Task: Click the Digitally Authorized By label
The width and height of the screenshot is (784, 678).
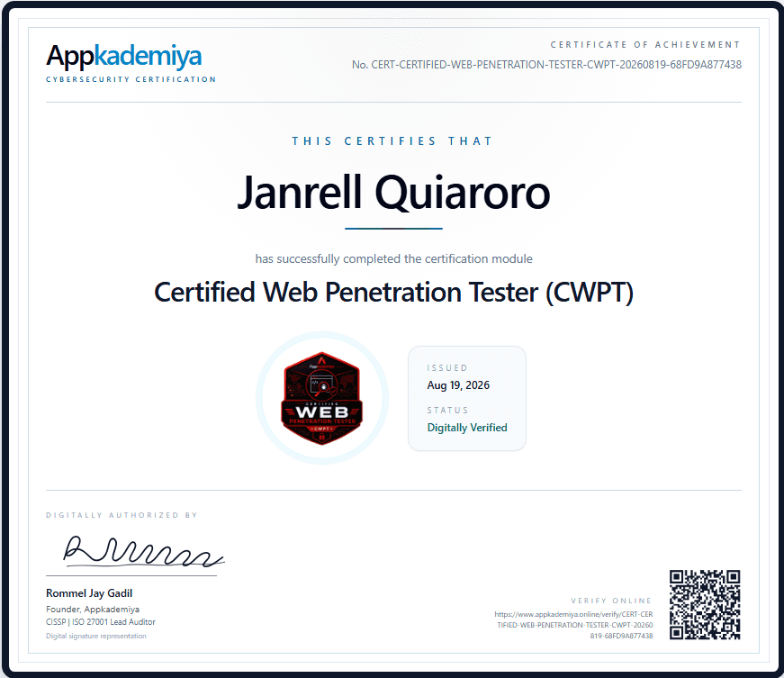Action: tap(122, 515)
